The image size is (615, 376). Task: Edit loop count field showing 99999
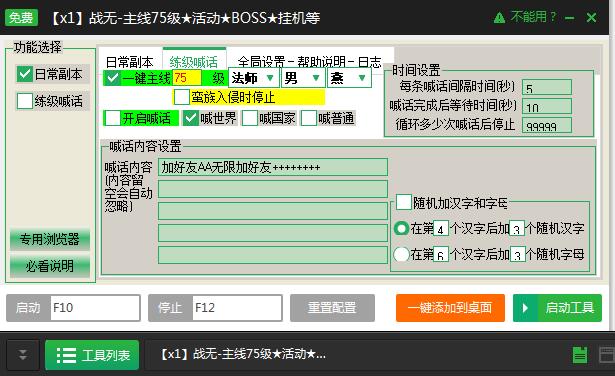coord(547,125)
